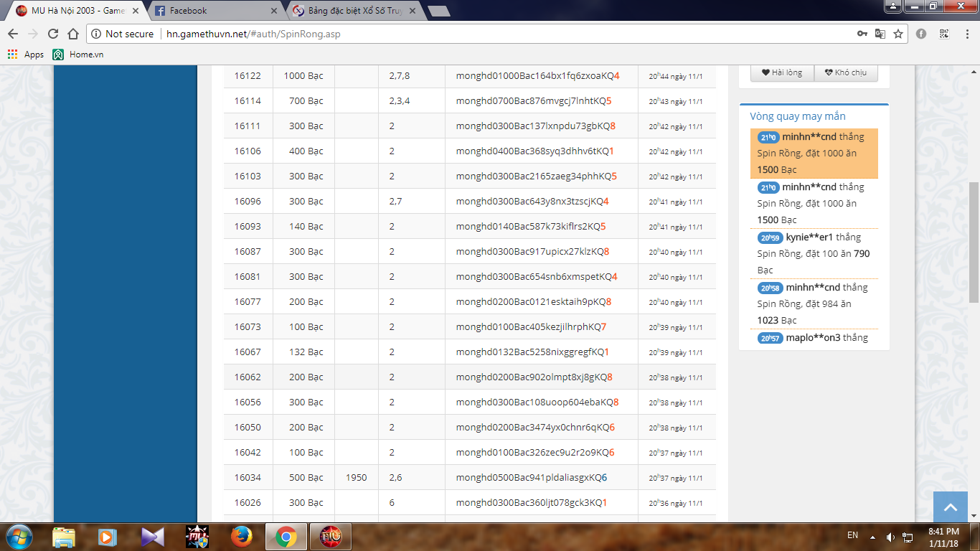Click ID cell 16026
The image size is (980, 551).
click(x=248, y=502)
